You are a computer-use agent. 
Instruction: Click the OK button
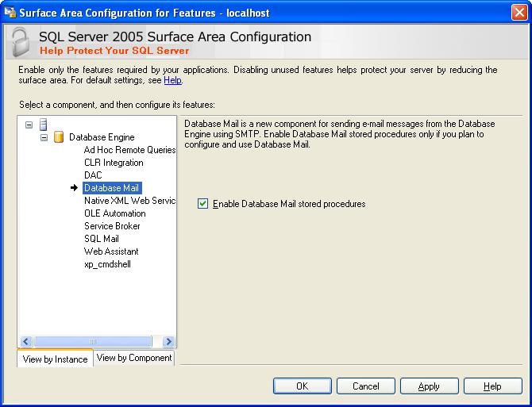click(x=303, y=386)
